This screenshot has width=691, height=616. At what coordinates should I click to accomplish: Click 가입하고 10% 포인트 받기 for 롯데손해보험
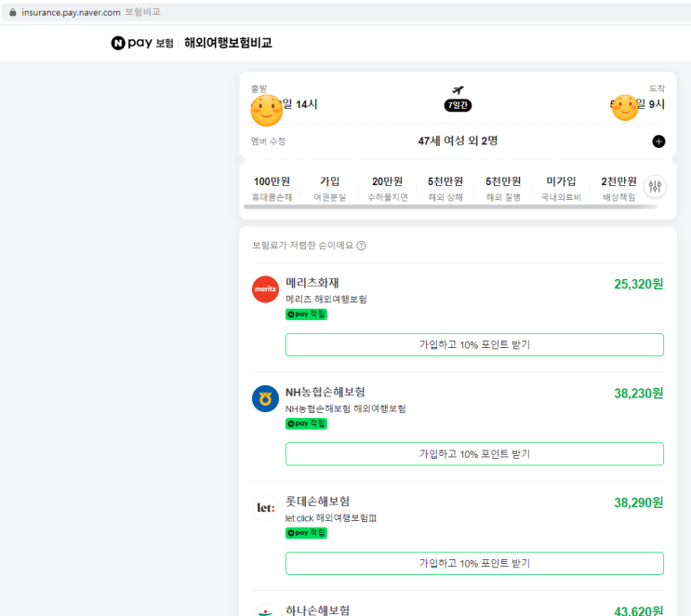(x=474, y=563)
